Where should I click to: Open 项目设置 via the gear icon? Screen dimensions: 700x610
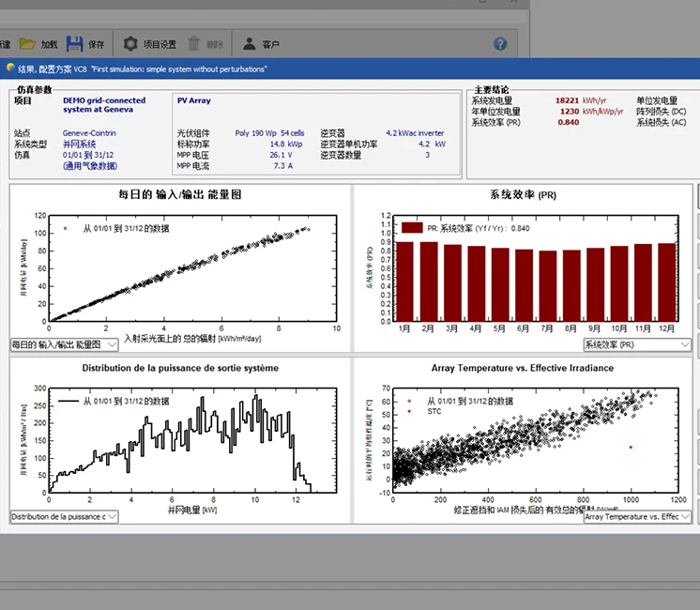[130, 44]
